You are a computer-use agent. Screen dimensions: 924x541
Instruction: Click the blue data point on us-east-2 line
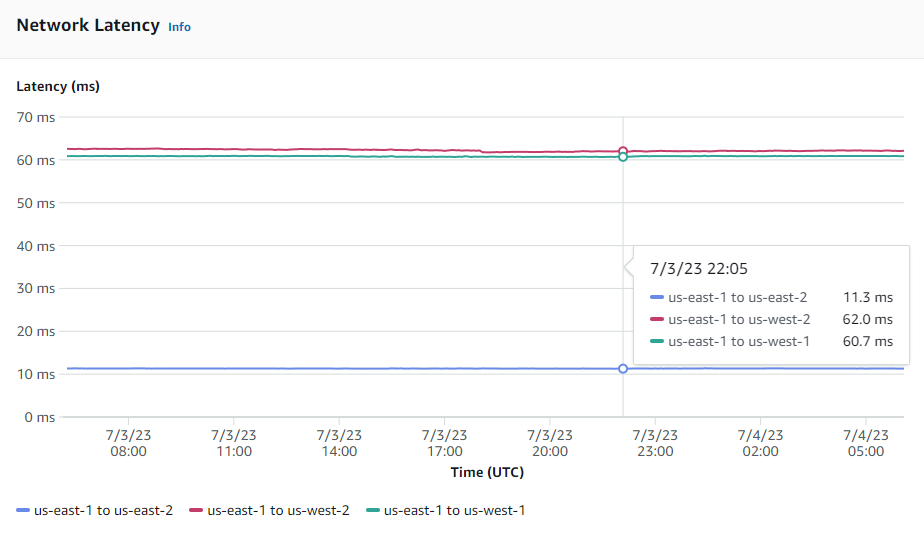[623, 369]
